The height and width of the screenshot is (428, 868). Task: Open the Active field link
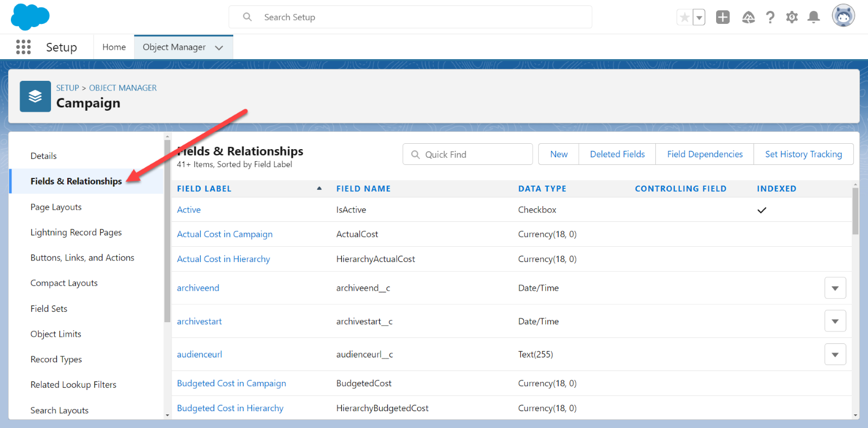189,210
